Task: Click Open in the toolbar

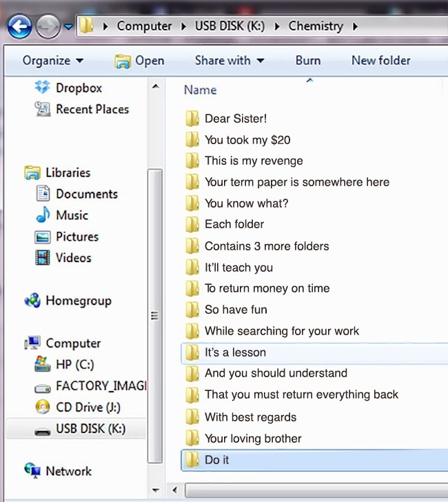Action: tap(139, 61)
